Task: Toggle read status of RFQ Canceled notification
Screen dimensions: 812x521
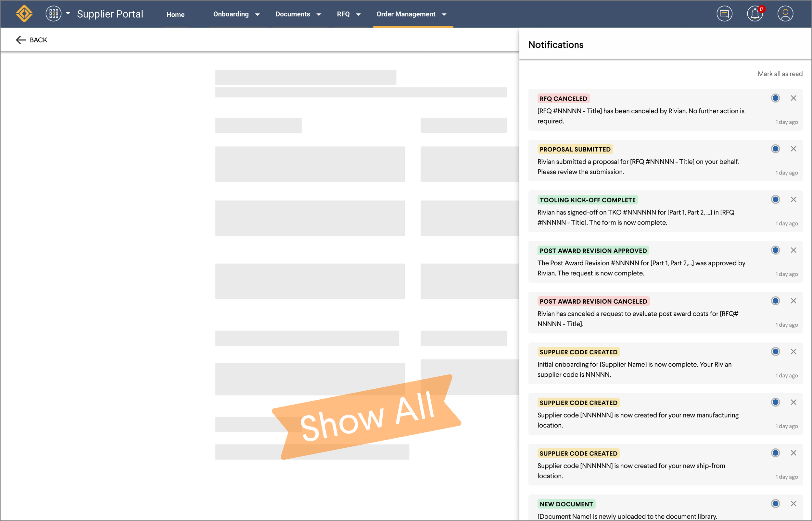Action: point(775,98)
